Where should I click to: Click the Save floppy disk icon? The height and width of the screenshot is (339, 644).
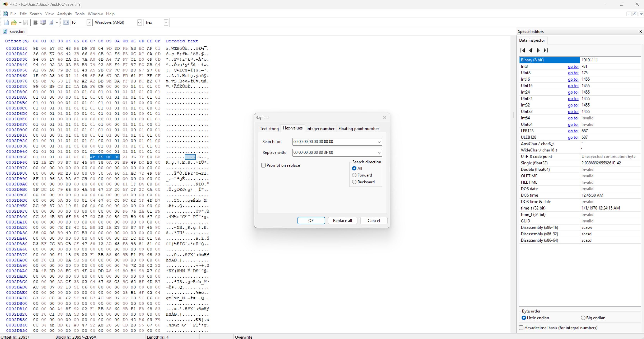pos(26,22)
